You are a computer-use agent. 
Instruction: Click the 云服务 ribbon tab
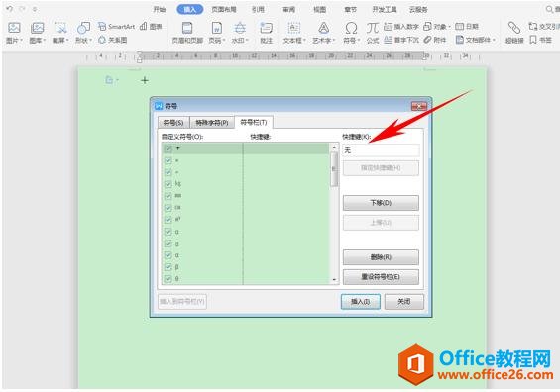coord(418,9)
